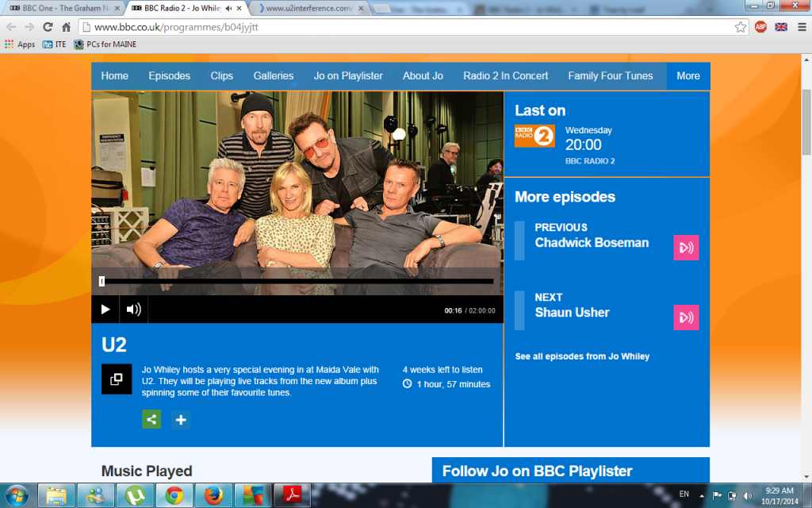Click Follow Jo on BBC Playlister
Image resolution: width=812 pixels, height=508 pixels.
pyautogui.click(x=537, y=471)
